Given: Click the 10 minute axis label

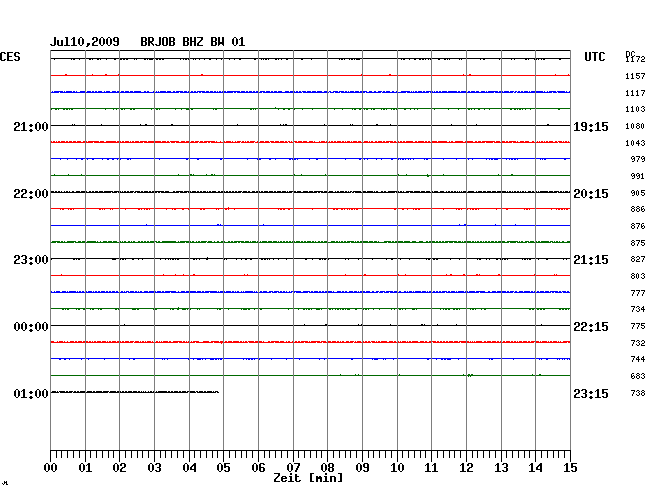Looking at the screenshot, I should click(x=397, y=468).
